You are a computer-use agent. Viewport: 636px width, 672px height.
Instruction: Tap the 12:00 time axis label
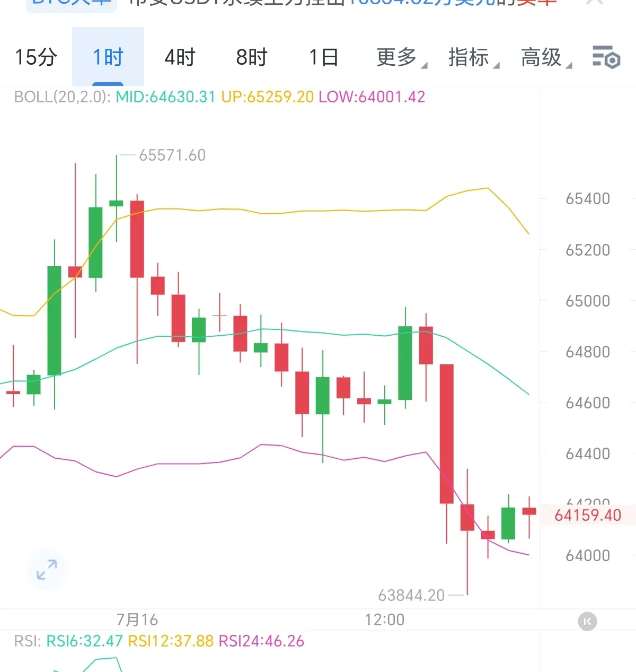click(385, 619)
